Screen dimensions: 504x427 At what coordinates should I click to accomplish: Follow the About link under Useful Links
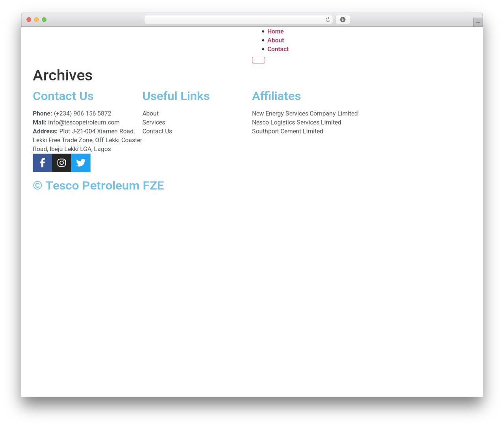[x=150, y=113]
